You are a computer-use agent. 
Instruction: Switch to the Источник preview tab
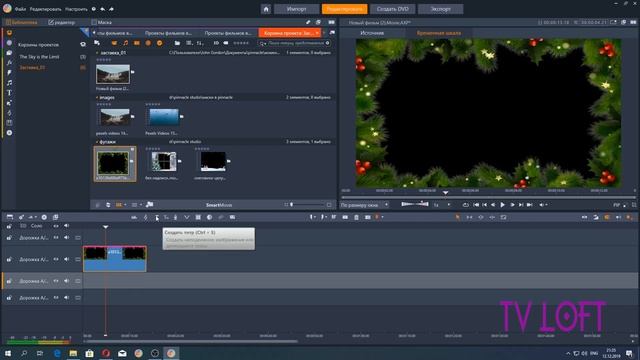(371, 33)
